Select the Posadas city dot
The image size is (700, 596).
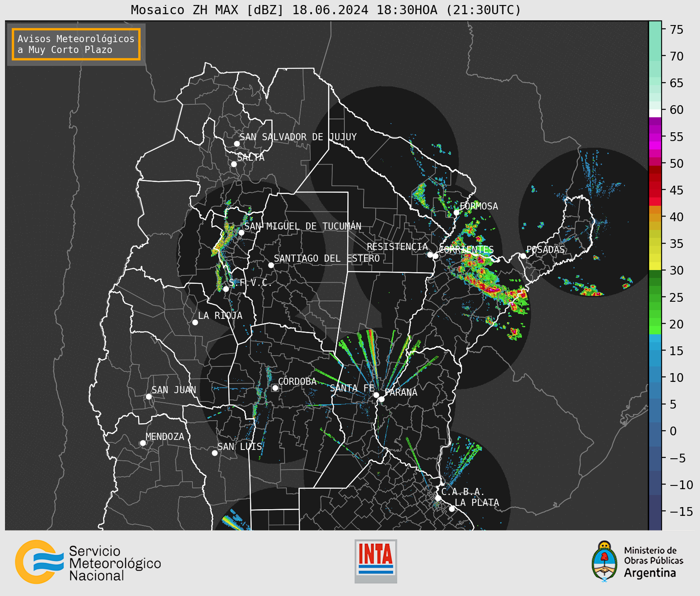pyautogui.click(x=523, y=256)
